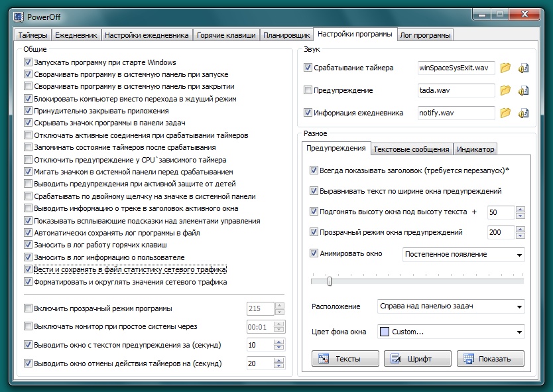
Task: Click the 'Тексты' button
Action: coord(345,359)
